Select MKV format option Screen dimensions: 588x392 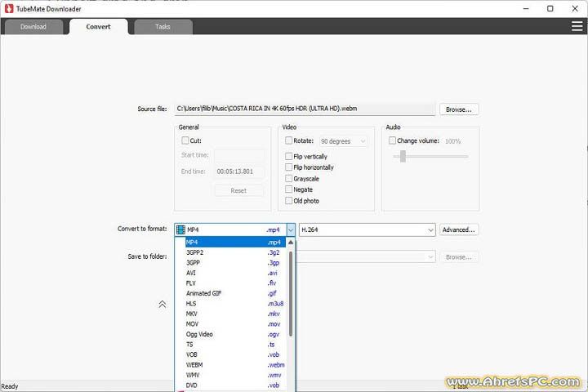235,314
